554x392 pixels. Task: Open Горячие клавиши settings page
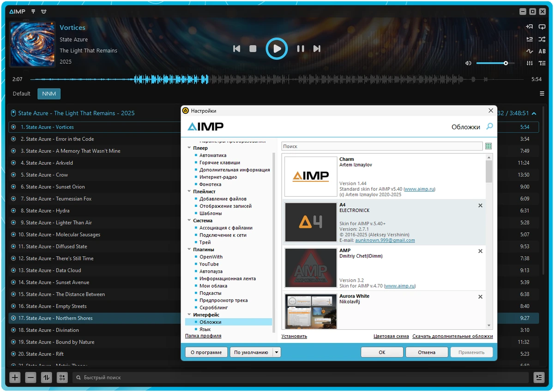point(220,163)
